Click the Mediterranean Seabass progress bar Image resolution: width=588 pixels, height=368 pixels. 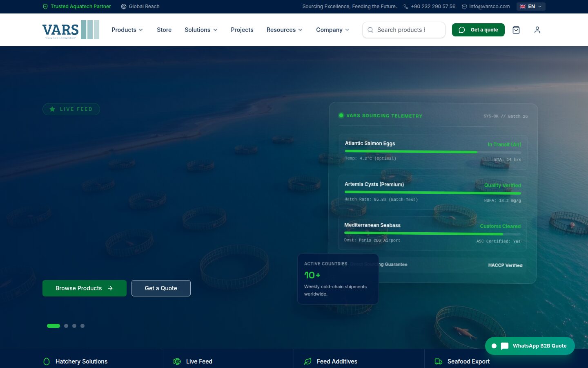pyautogui.click(x=432, y=233)
